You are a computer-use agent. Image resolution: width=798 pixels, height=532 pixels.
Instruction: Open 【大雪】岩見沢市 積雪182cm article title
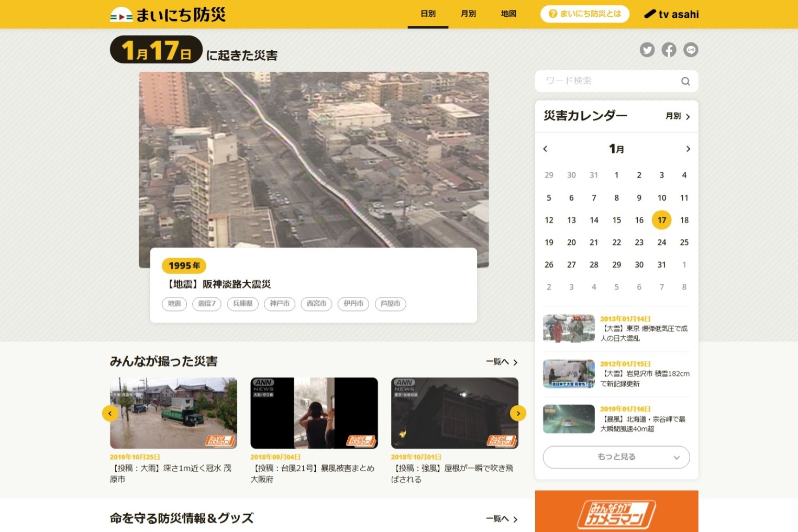pyautogui.click(x=645, y=379)
